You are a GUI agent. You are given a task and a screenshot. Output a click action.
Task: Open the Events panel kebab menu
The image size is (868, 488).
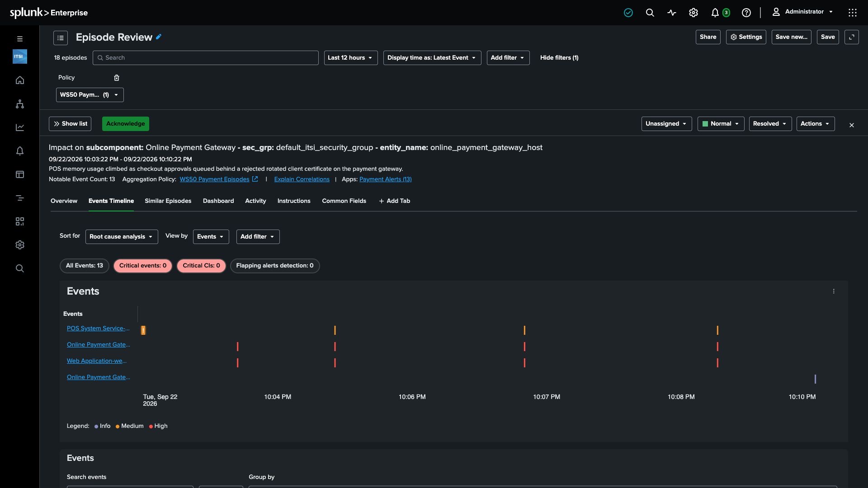click(834, 291)
